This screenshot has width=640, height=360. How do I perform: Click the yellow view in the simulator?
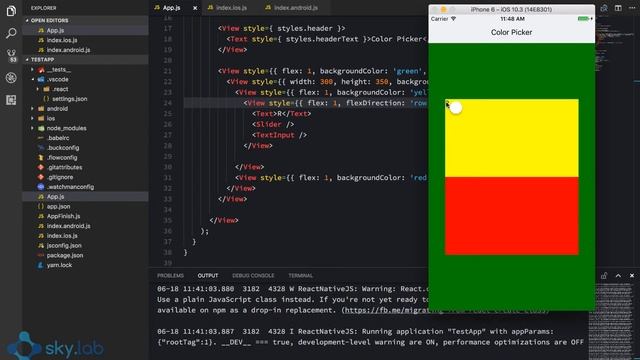pos(511,138)
